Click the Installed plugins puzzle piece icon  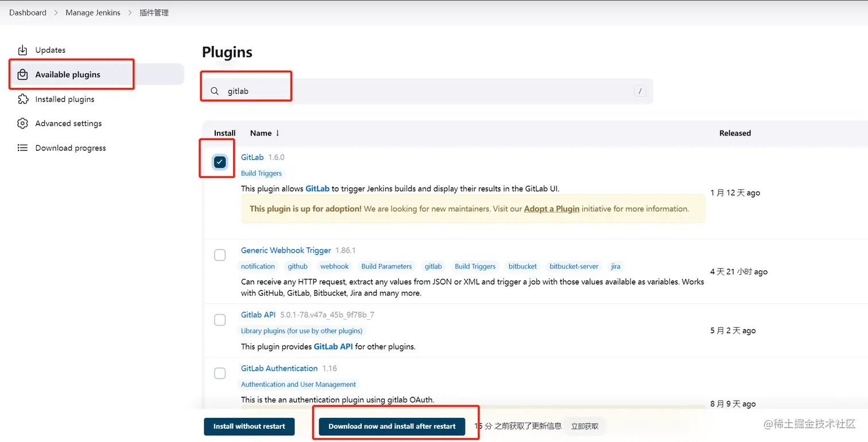pyautogui.click(x=22, y=99)
